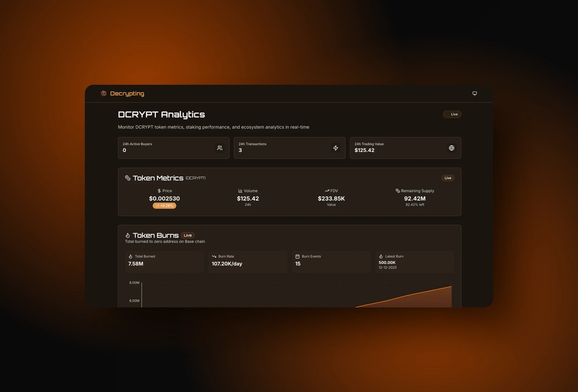The height and width of the screenshot is (392, 578).
Task: Click the globe icon in Trading Value card
Action: tap(451, 148)
